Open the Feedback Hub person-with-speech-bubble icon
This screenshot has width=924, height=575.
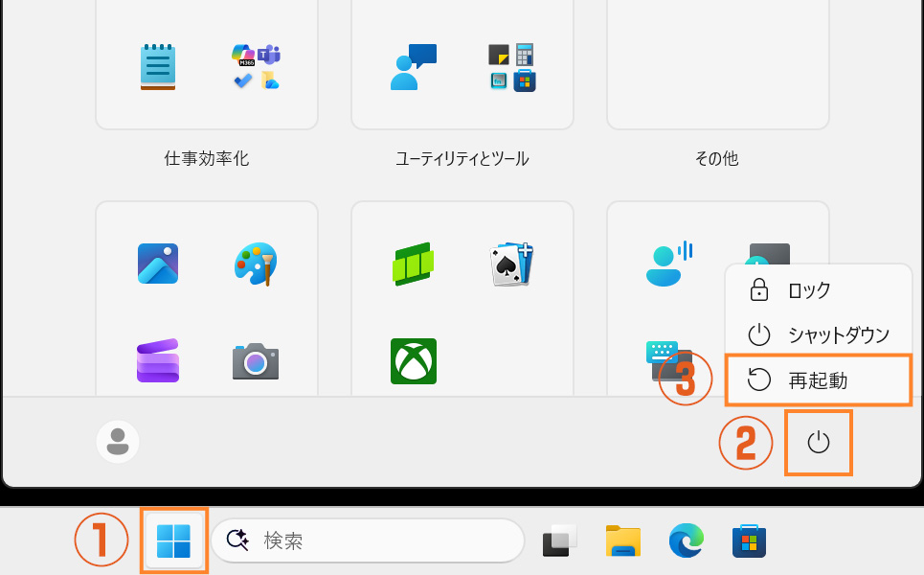[413, 67]
